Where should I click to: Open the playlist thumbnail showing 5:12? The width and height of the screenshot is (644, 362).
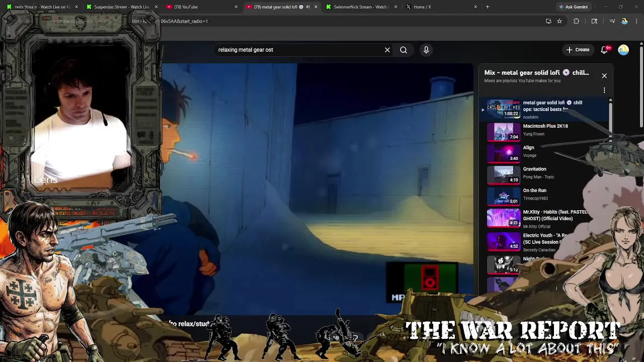(x=504, y=264)
